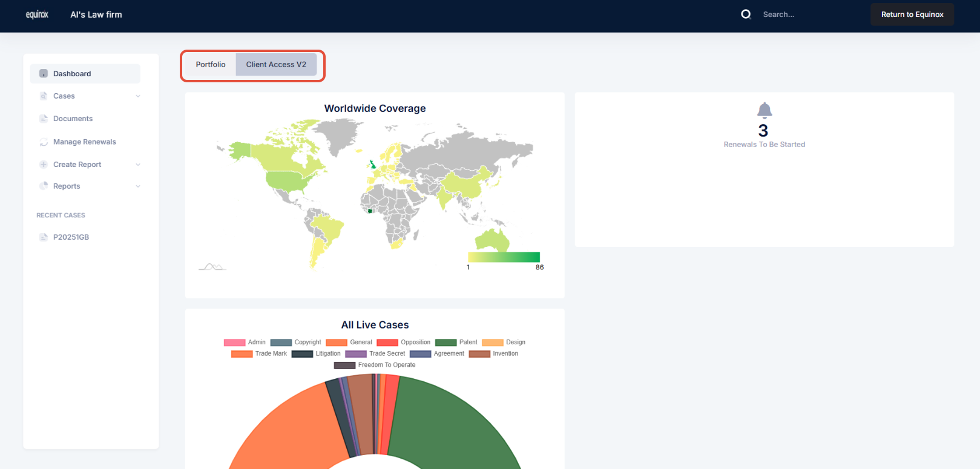
Task: Expand the Cases menu chevron
Action: 138,96
